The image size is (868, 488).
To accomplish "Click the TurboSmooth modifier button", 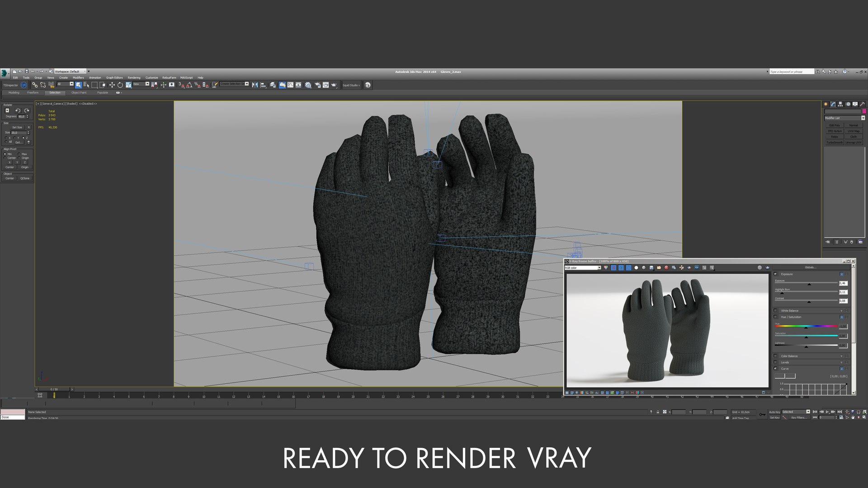I will (835, 142).
